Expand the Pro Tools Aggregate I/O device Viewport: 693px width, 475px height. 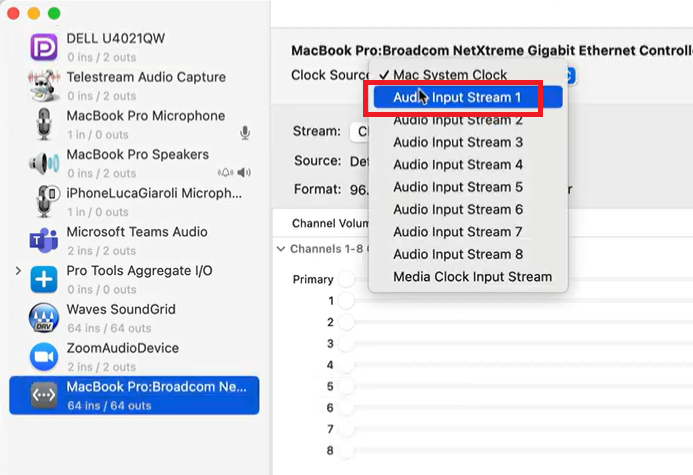18,270
